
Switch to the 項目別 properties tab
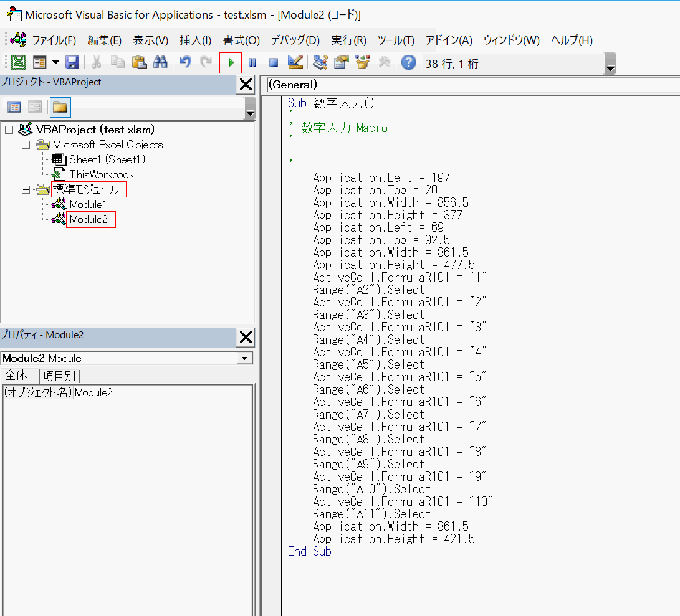click(59, 376)
